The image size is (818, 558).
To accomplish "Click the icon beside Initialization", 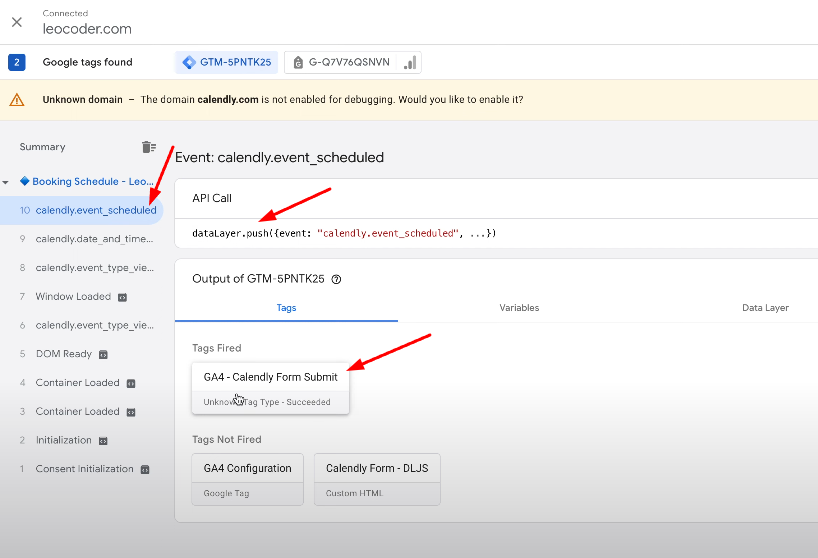I will 103,441.
